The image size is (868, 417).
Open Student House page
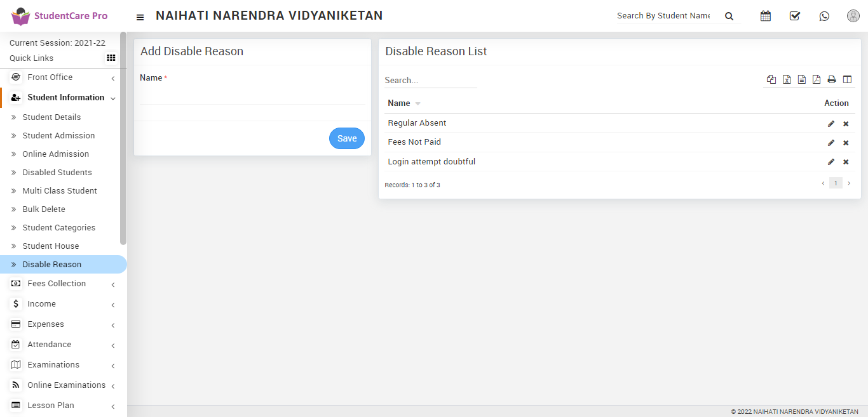click(51, 246)
